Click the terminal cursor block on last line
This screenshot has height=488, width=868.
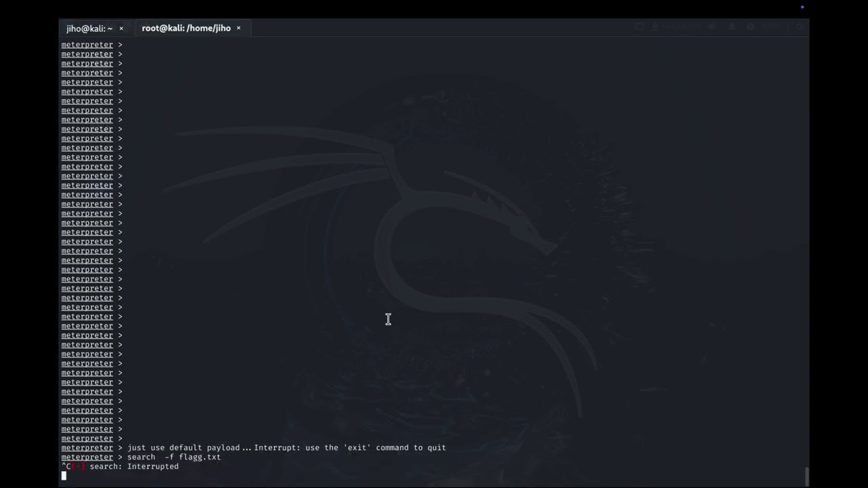point(64,476)
